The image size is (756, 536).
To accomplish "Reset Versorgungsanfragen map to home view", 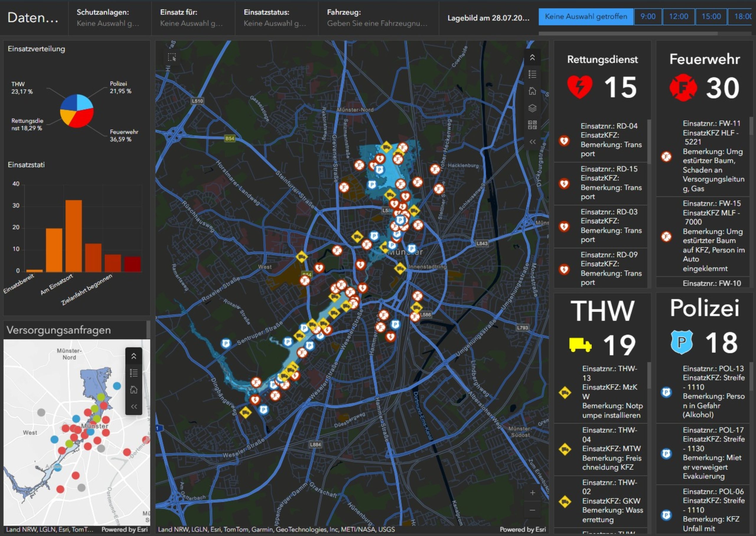I will point(133,390).
